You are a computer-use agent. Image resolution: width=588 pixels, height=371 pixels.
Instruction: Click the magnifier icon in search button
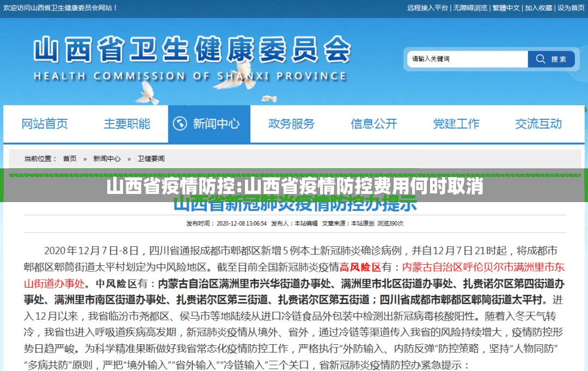pyautogui.click(x=540, y=59)
